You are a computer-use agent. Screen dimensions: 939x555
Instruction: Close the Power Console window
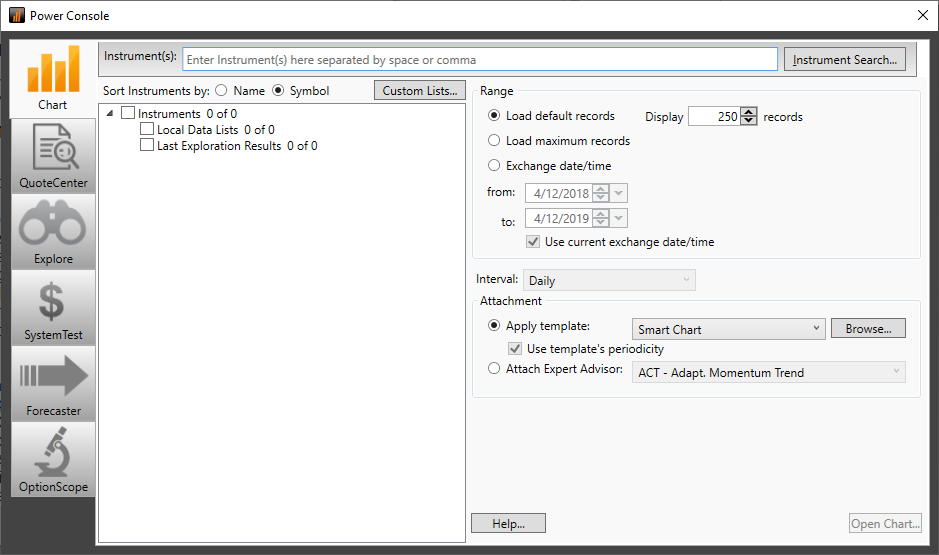(923, 16)
